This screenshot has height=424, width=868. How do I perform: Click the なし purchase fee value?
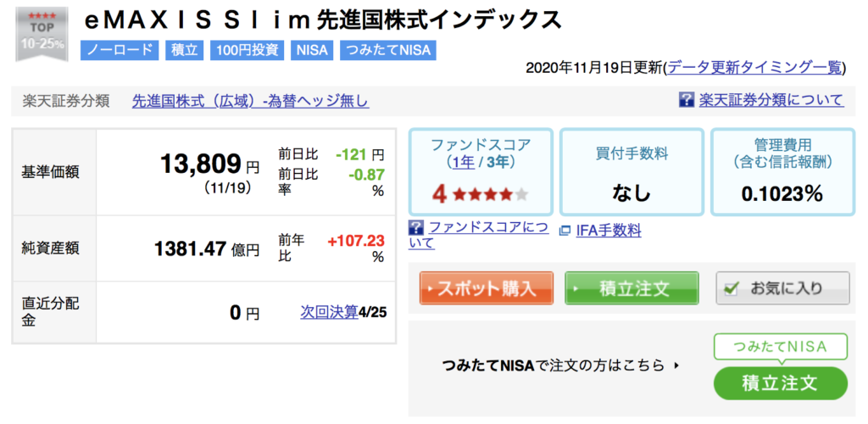(631, 193)
